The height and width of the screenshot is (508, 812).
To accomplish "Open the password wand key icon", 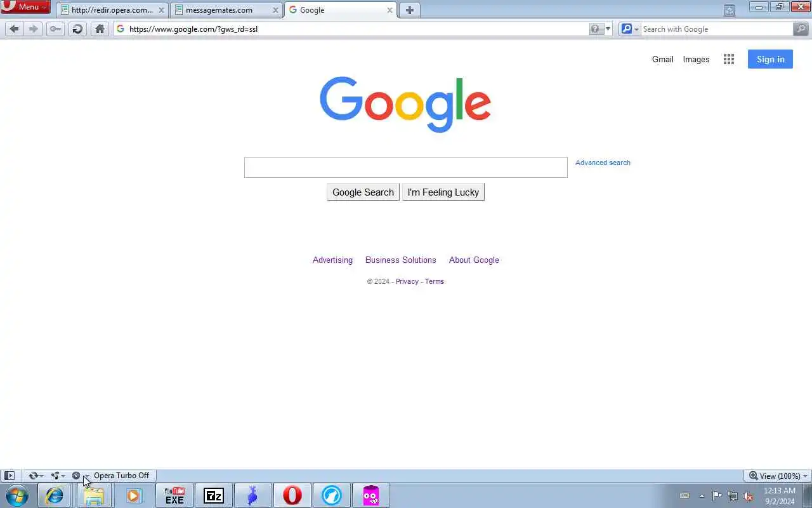I will (56, 29).
